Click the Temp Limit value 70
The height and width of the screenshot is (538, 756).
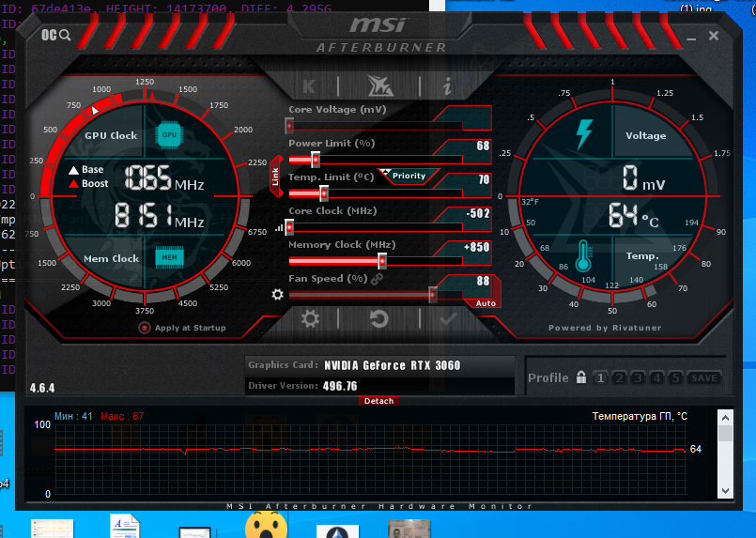pos(484,179)
